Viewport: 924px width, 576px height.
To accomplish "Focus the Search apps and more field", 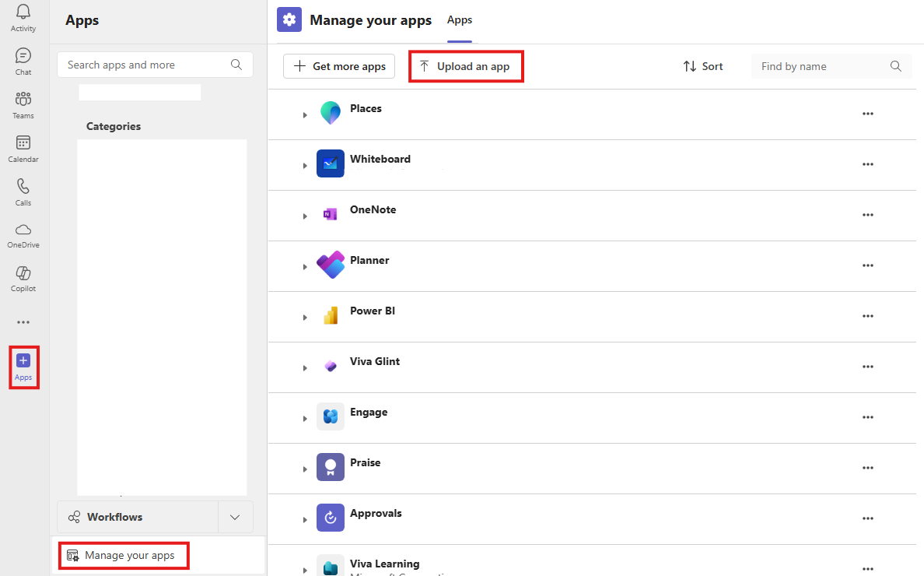I will pyautogui.click(x=155, y=65).
